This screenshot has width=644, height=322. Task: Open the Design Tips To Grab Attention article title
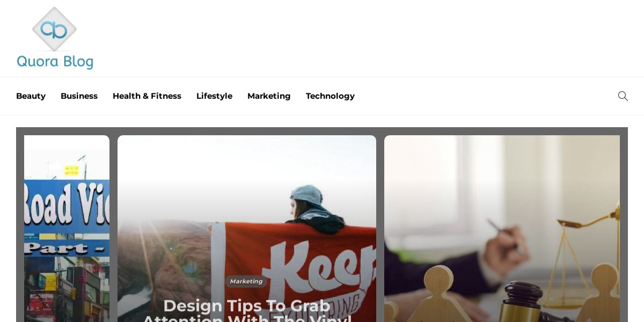(247, 310)
